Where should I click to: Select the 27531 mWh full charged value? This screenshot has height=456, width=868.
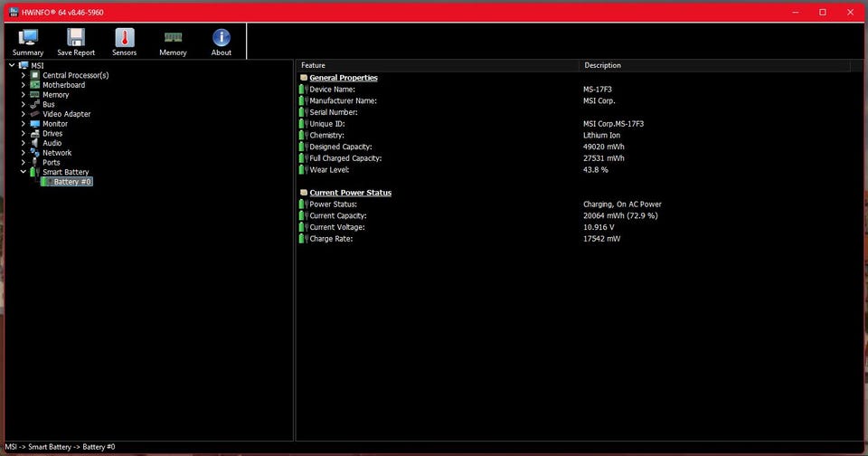point(603,158)
